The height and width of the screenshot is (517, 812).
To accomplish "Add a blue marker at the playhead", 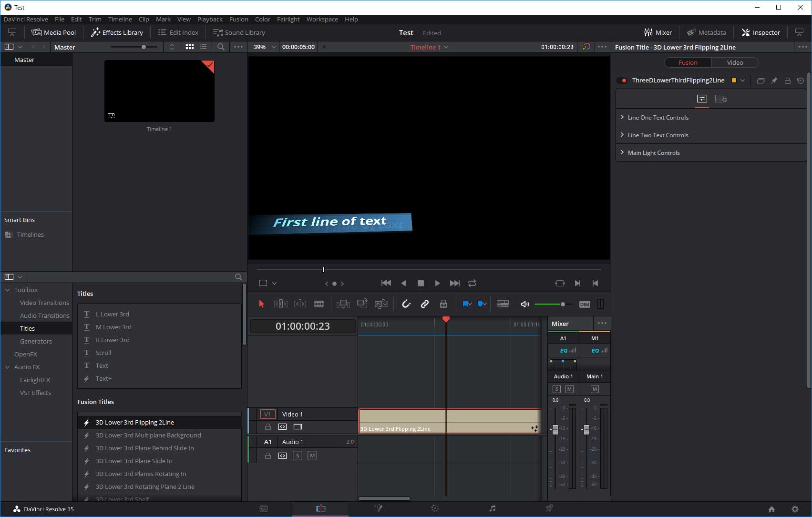I will tap(480, 304).
